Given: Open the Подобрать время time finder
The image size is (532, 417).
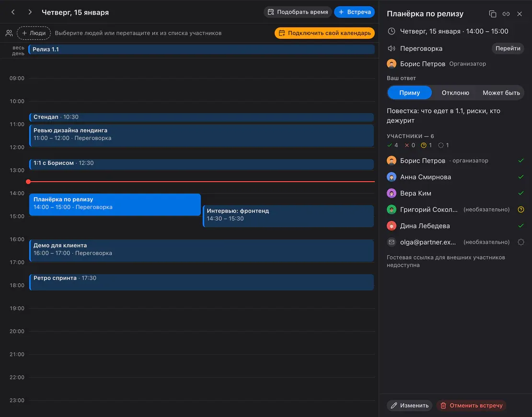Looking at the screenshot, I should [298, 12].
